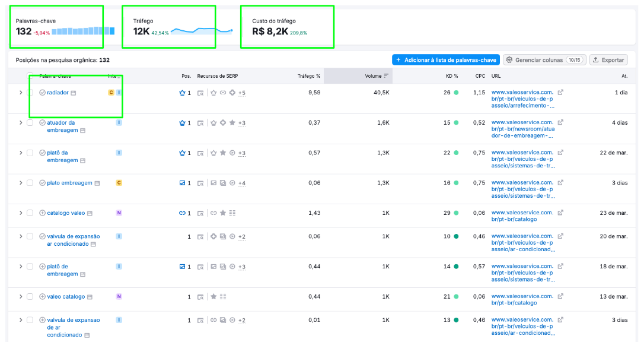Click keyword details icon next to plato embreagem
Image resolution: width=644 pixels, height=342 pixels.
(97, 183)
